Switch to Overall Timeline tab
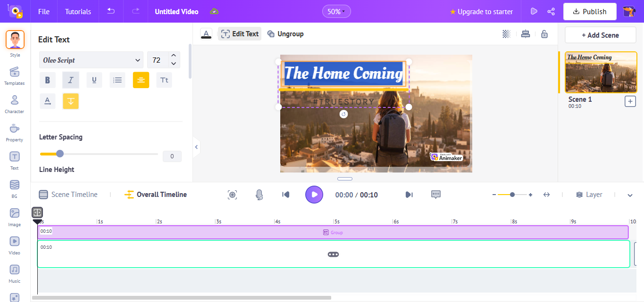 click(x=156, y=195)
